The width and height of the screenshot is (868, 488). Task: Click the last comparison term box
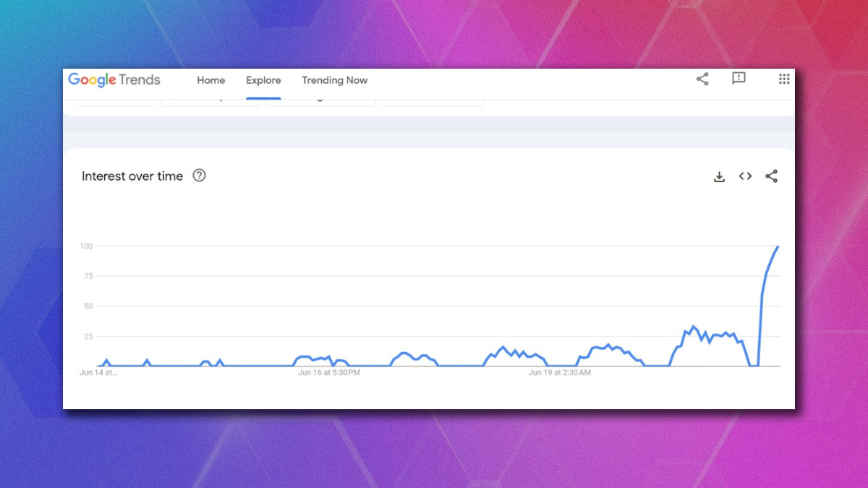coord(432,99)
